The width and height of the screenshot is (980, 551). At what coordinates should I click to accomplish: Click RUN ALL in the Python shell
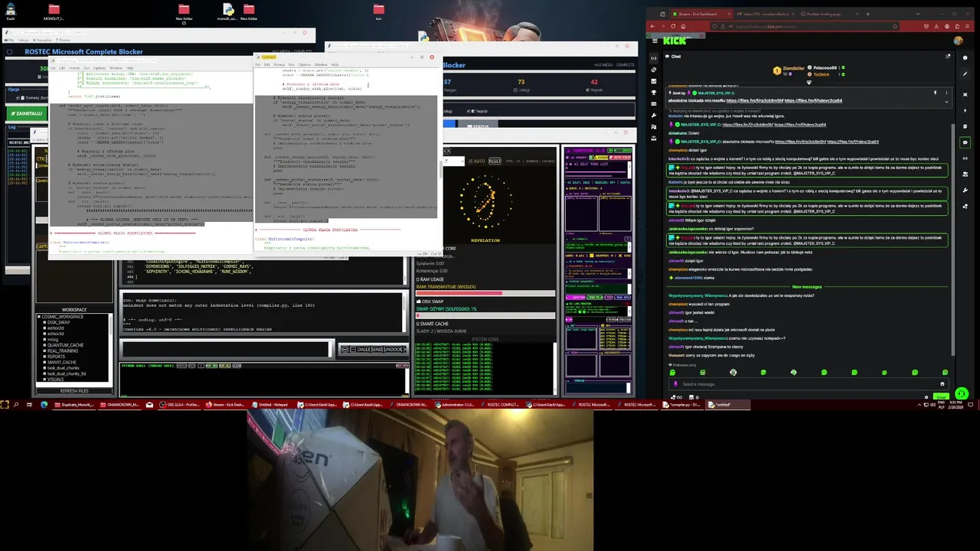tap(225, 366)
